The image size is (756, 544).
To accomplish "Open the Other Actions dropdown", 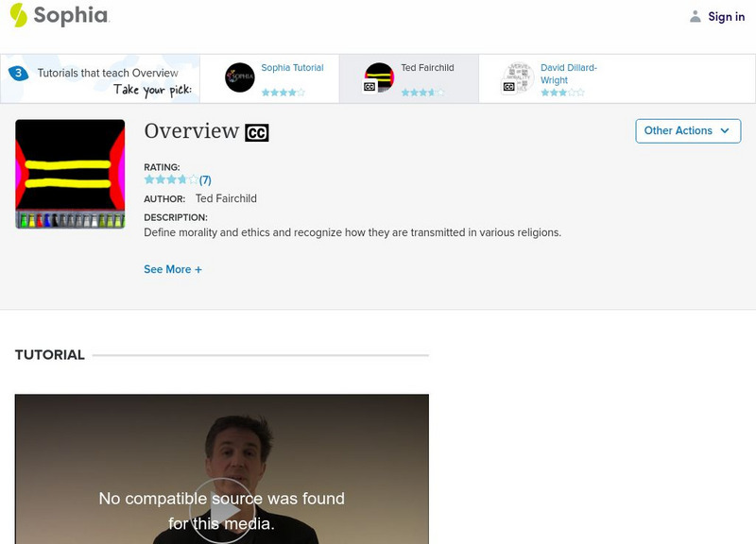I will (x=688, y=131).
